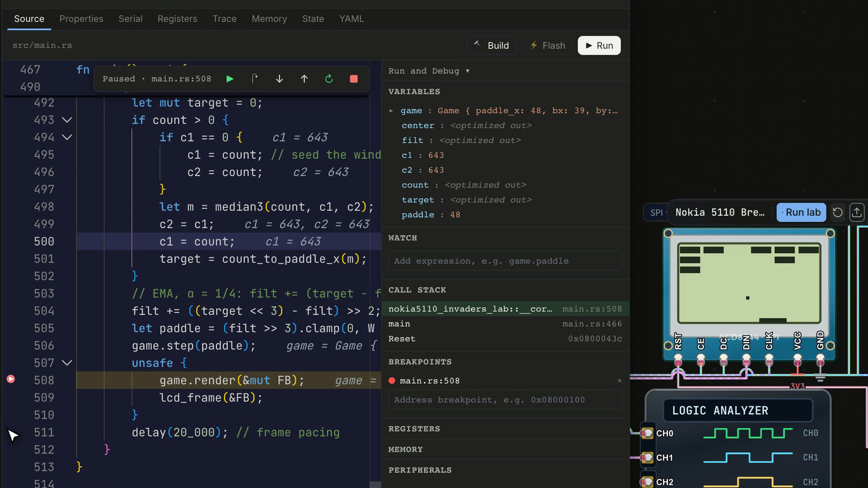Step out with the up arrow icon
The width and height of the screenshot is (868, 488).
[304, 79]
